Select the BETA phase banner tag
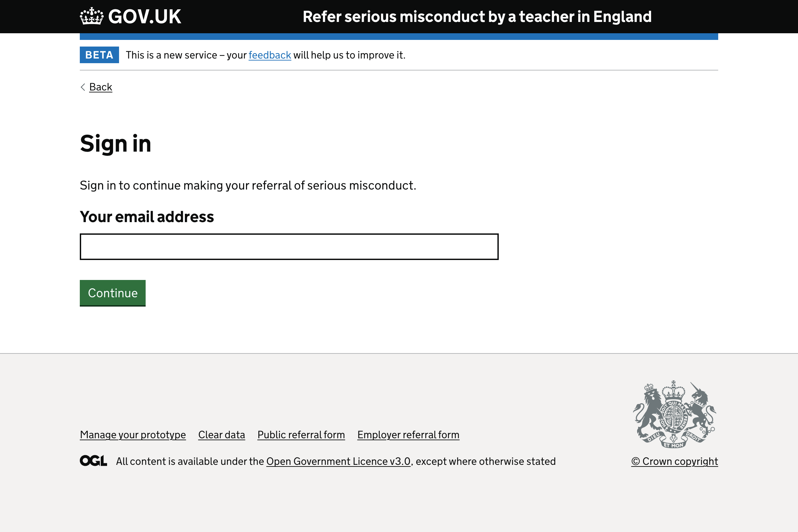Image resolution: width=798 pixels, height=532 pixels. (x=99, y=55)
